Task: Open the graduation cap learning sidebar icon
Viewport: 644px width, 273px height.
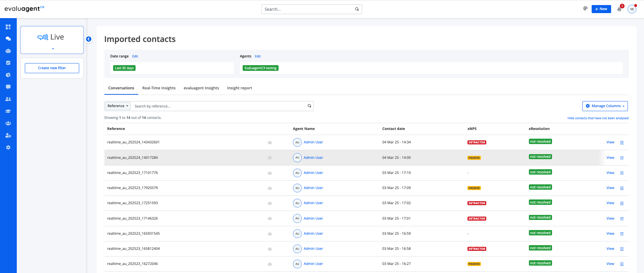Action: tap(8, 111)
